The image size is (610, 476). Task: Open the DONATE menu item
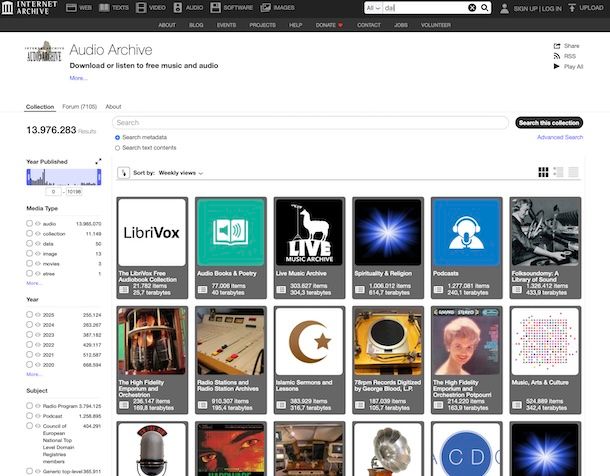329,25
